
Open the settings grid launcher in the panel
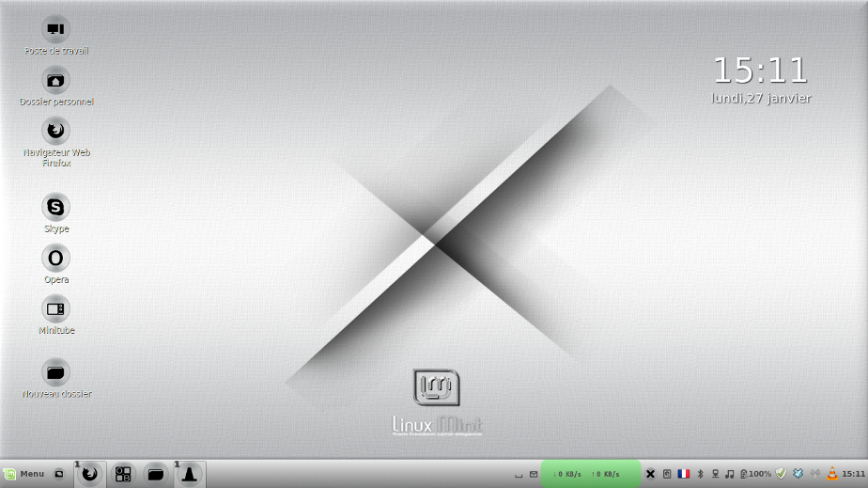tap(123, 474)
